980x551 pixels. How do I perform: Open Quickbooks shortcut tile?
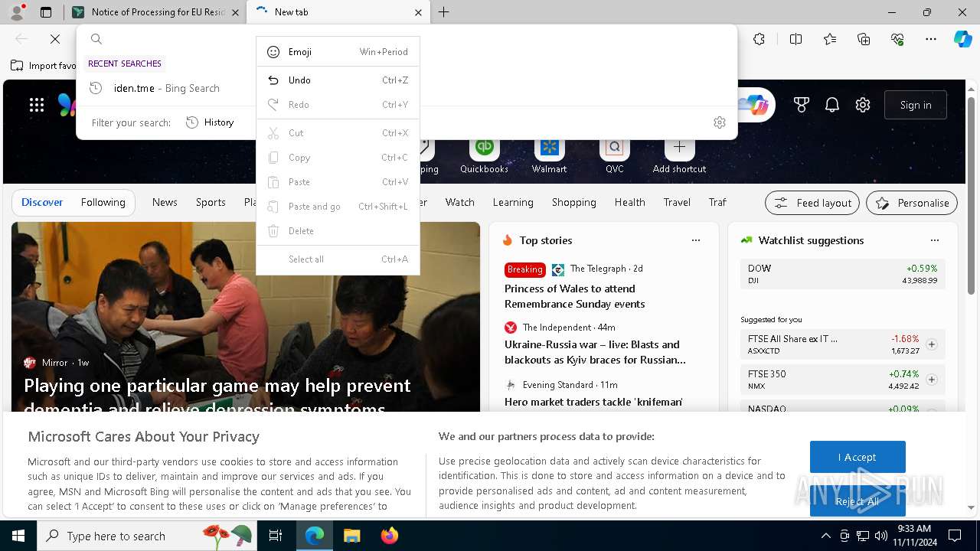[x=484, y=155]
